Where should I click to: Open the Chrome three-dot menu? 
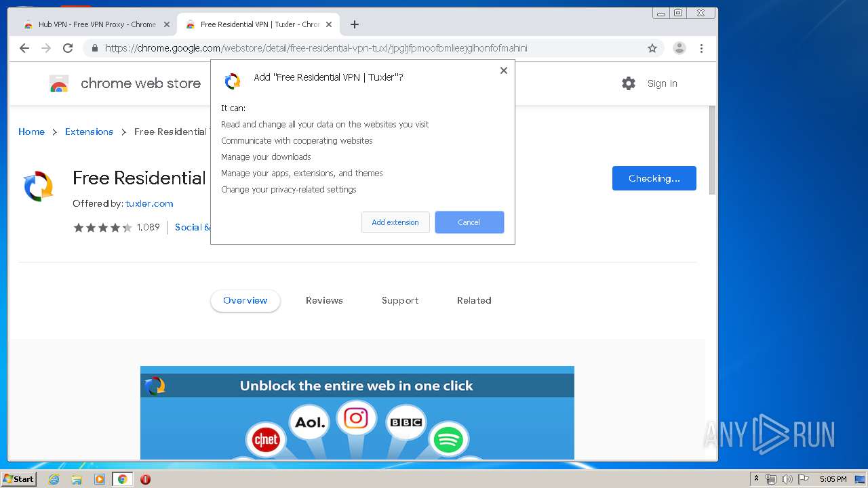(x=701, y=48)
